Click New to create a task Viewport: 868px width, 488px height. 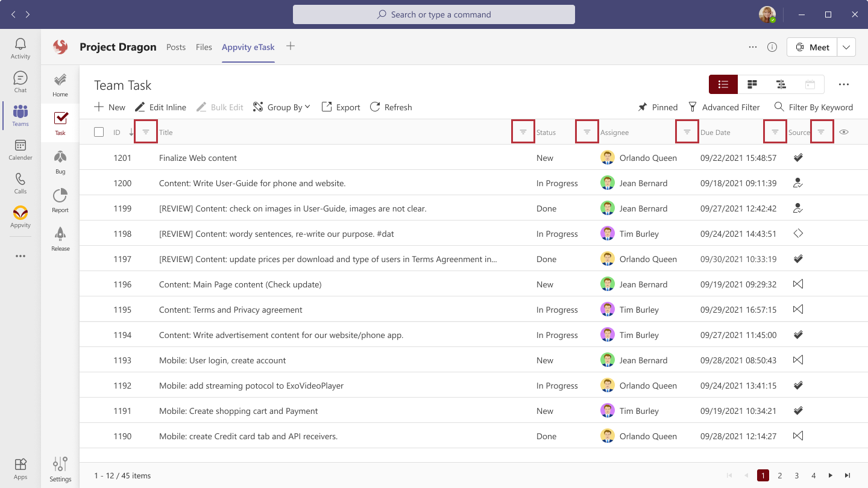pos(109,107)
